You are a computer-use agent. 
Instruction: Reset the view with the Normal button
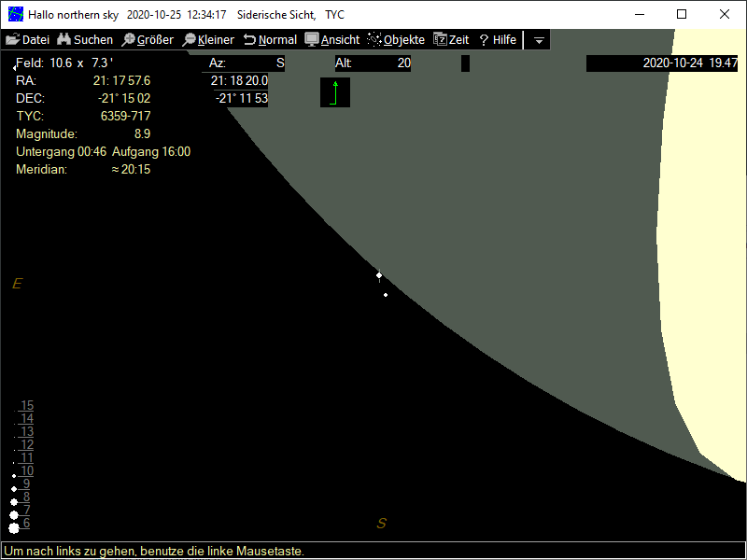click(x=270, y=40)
